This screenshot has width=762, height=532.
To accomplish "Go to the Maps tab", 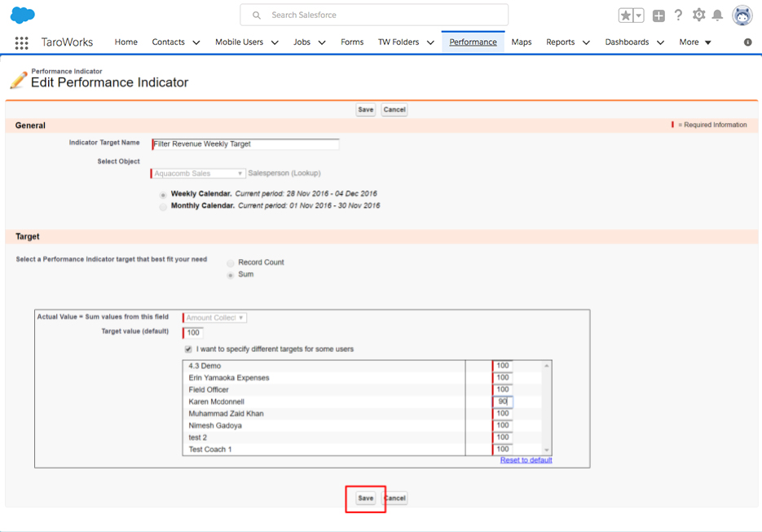I will [522, 42].
